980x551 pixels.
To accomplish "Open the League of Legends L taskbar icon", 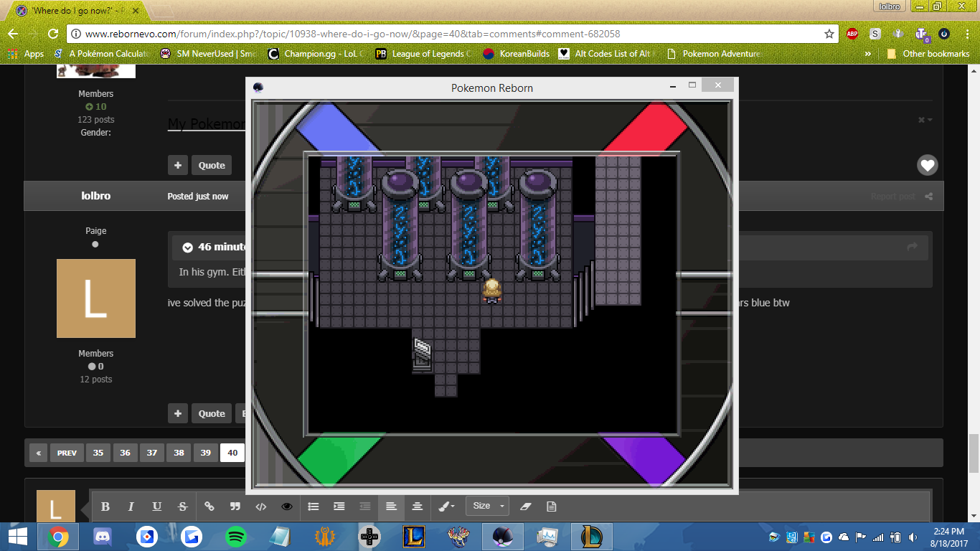I will (414, 537).
